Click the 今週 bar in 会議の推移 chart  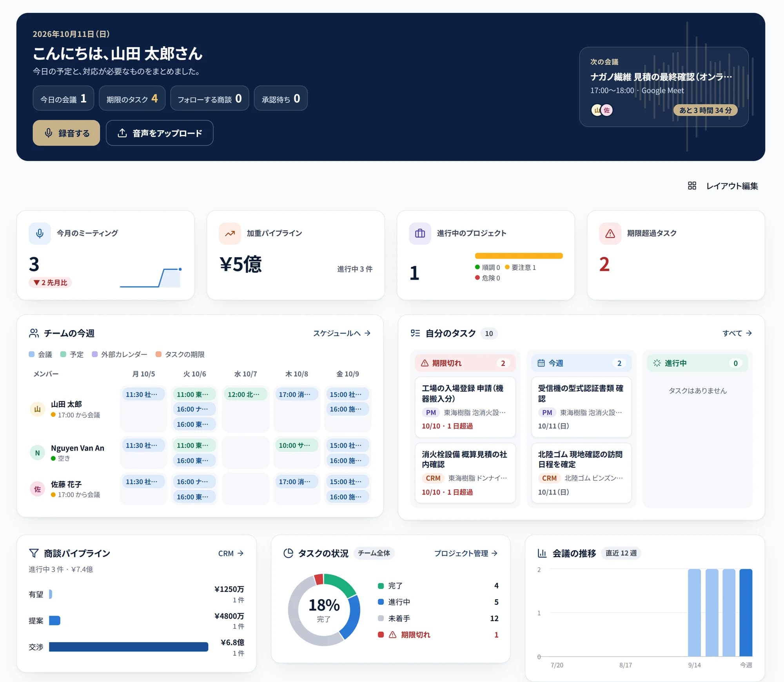point(746,612)
